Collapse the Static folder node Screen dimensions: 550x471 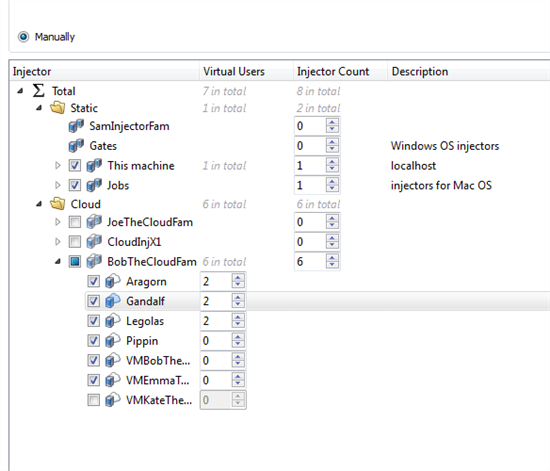point(39,108)
